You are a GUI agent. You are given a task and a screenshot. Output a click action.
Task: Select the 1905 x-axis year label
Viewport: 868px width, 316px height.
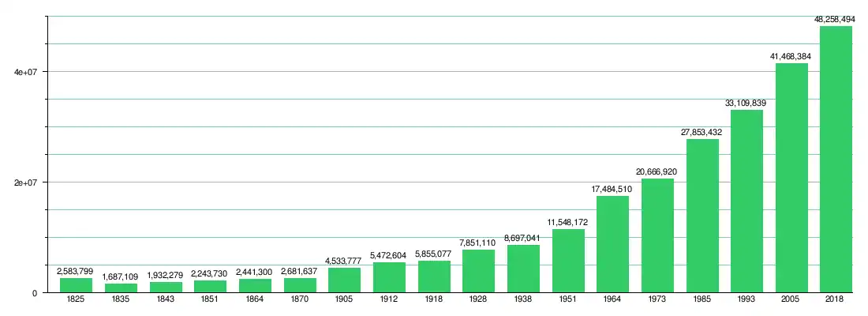[x=344, y=301]
